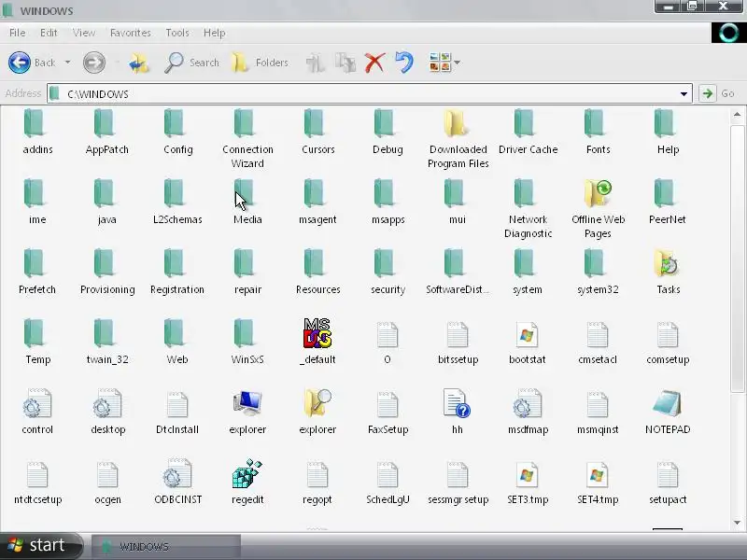Screen dimensions: 747x560
Task: Select the ODBCINST file icon
Action: pyautogui.click(x=177, y=474)
